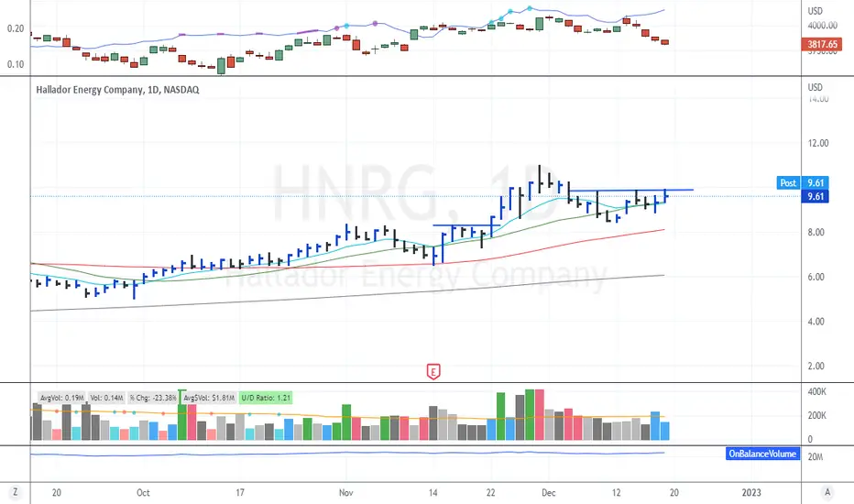Click the USD currency label of main chart
The image size is (854, 504).
[x=815, y=87]
